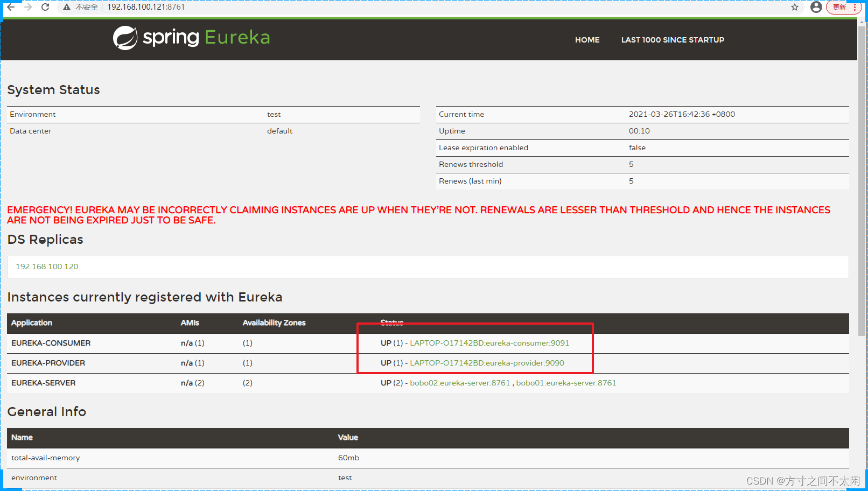This screenshot has height=491, width=868.
Task: Click the General Info heading
Action: point(47,412)
